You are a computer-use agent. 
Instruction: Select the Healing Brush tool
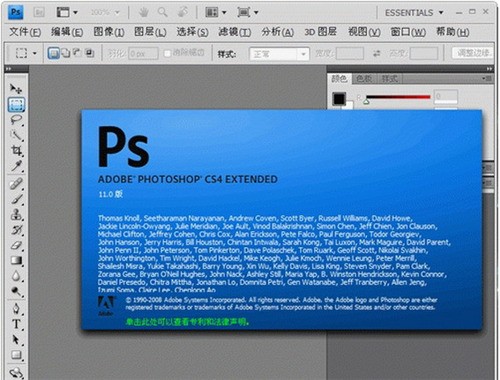pyautogui.click(x=16, y=184)
